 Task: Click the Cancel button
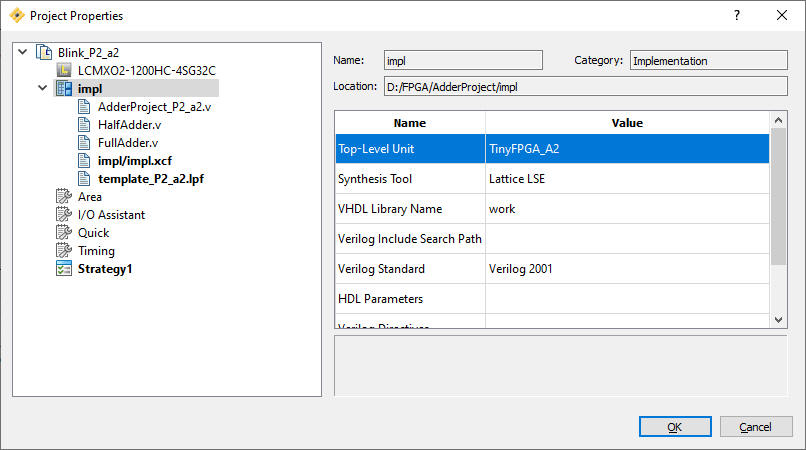click(x=756, y=426)
